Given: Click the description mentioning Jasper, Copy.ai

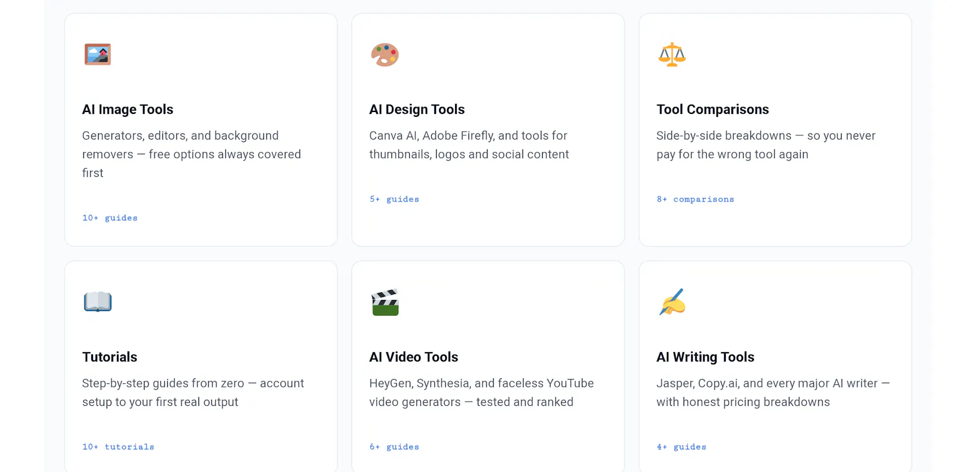Looking at the screenshot, I should click(x=773, y=392).
